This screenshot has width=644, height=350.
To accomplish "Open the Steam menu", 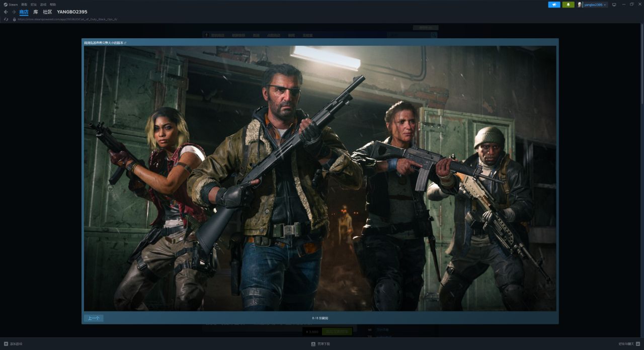I will coord(11,5).
